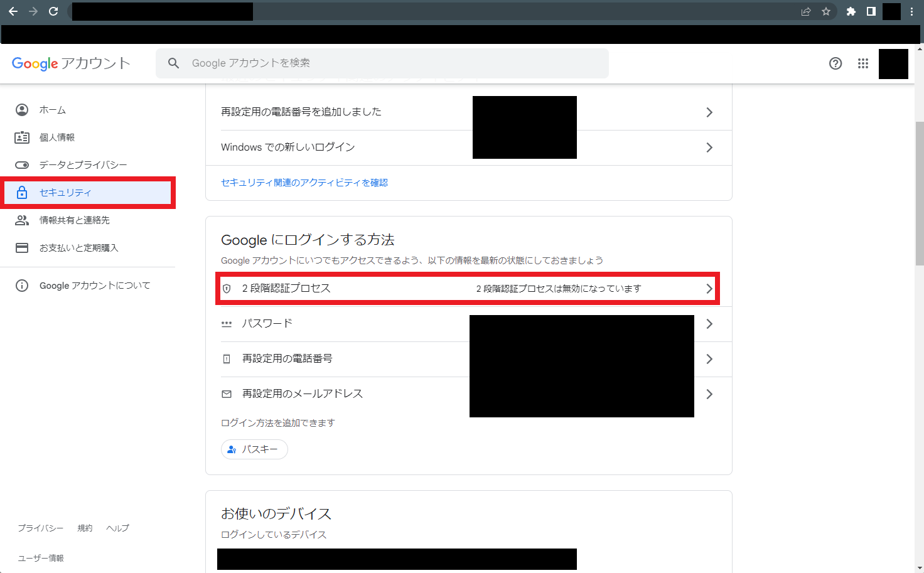Click the パスワード row label
924x573 pixels.
click(x=267, y=323)
